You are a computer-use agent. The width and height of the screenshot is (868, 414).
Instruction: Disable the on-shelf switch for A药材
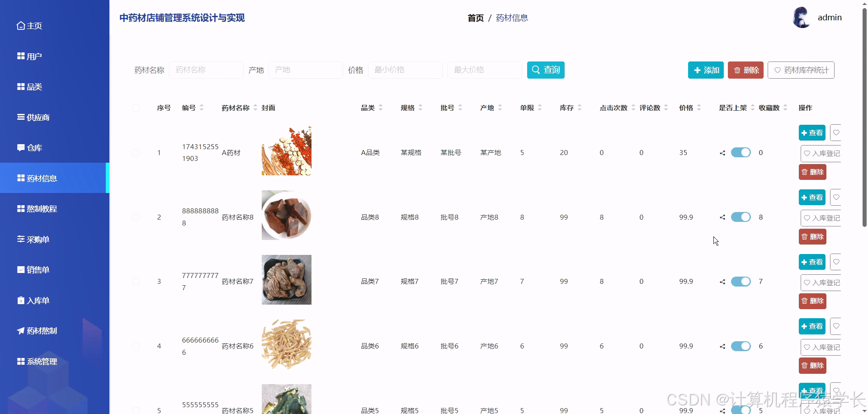[x=741, y=152]
